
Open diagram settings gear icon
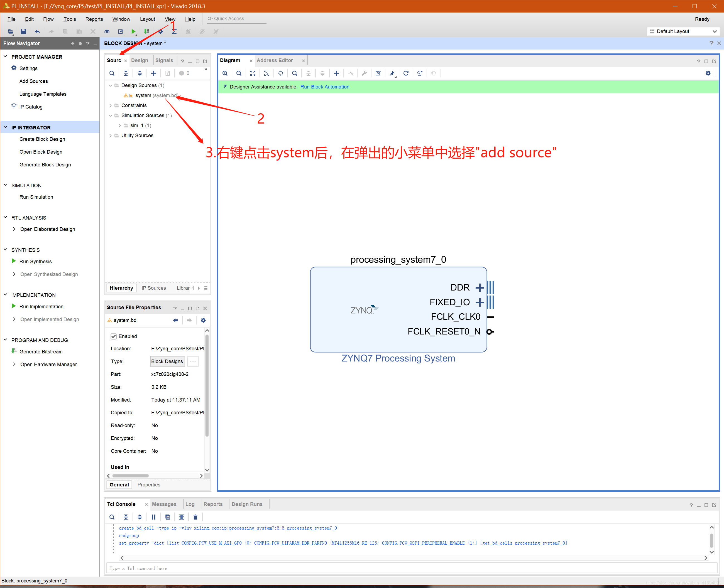(708, 73)
